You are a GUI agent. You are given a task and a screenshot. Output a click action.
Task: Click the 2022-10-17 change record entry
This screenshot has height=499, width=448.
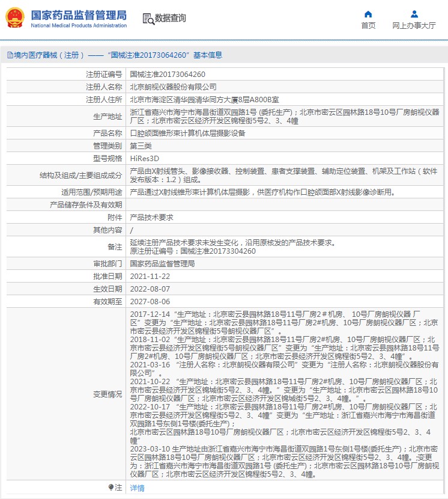tap(283, 424)
